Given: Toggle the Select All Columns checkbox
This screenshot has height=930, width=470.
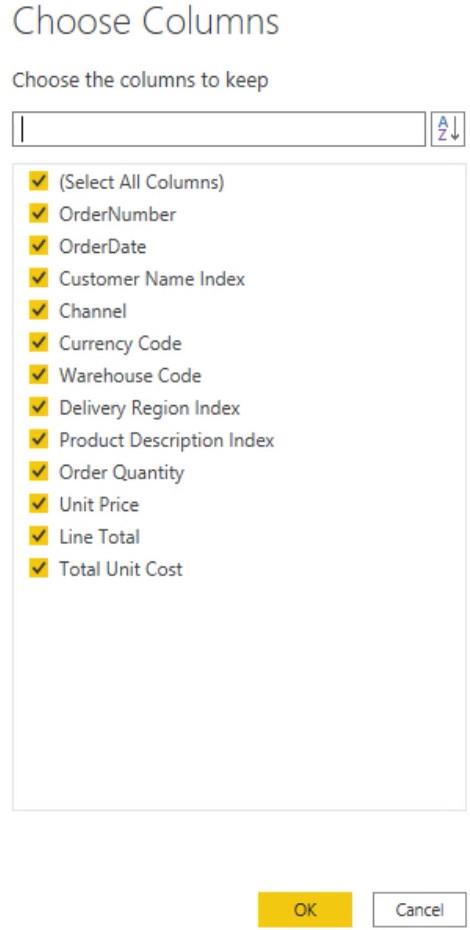Looking at the screenshot, I should coord(39,181).
